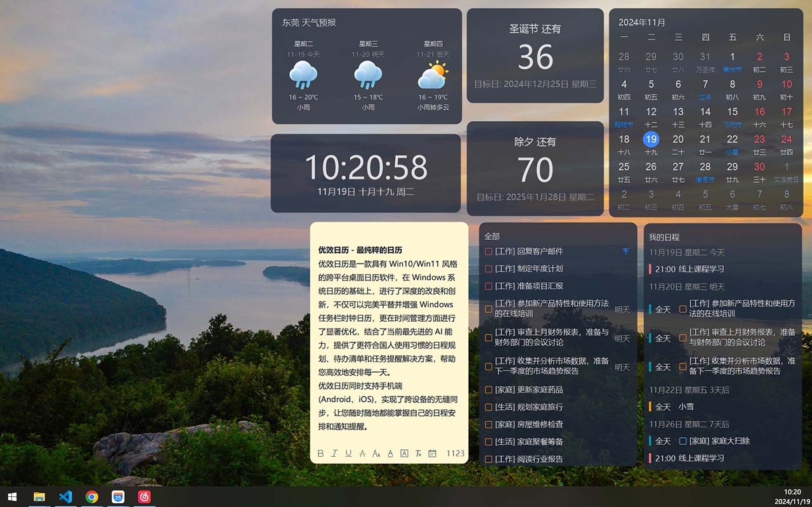Image resolution: width=812 pixels, height=507 pixels.
Task: Mark 房屋维修检查 as done
Action: (x=488, y=425)
